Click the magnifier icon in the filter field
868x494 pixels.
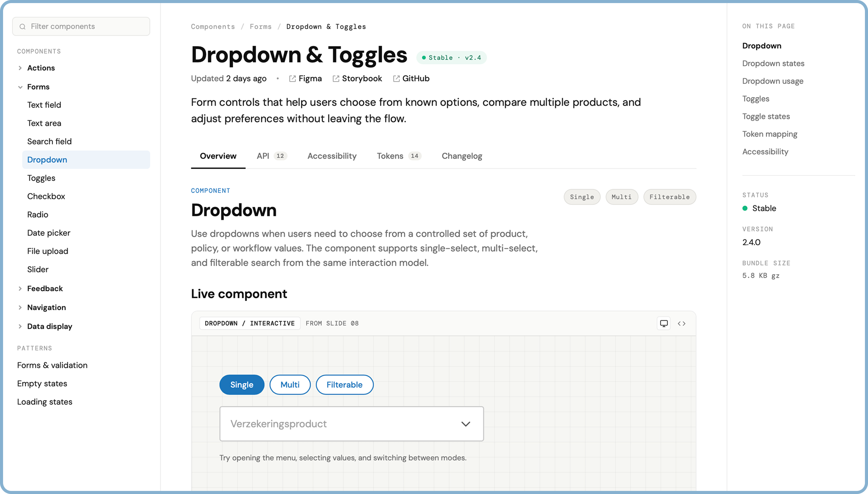tap(22, 26)
